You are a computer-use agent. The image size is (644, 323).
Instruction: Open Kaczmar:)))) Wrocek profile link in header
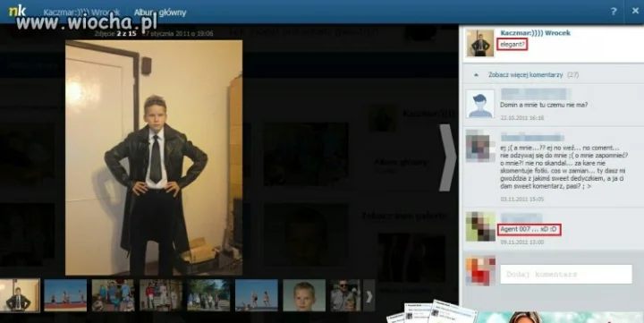click(81, 13)
